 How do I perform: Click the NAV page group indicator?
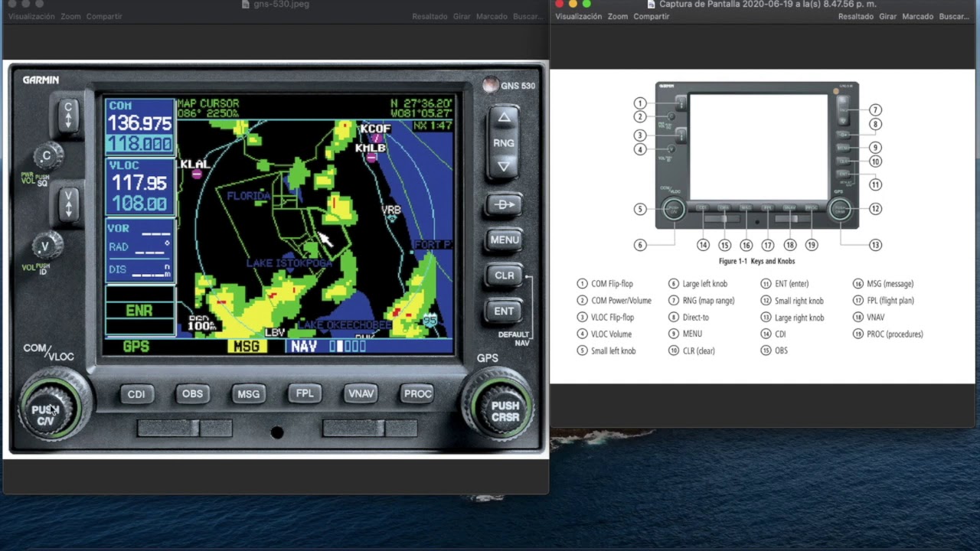click(x=304, y=347)
